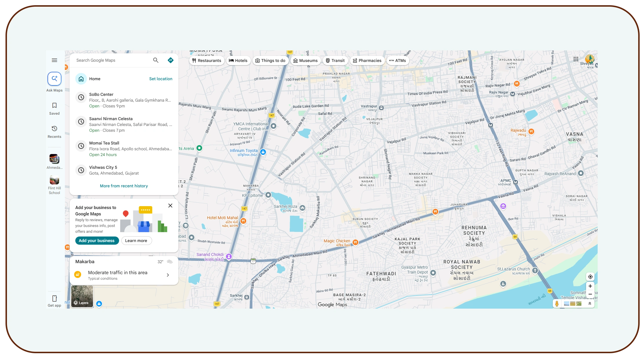Click the Magic Chicken restaurant pin
This screenshot has height=359, width=644.
click(355, 242)
